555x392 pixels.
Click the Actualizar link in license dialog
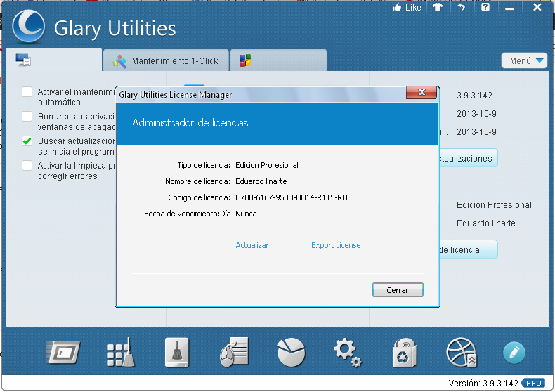pyautogui.click(x=252, y=245)
